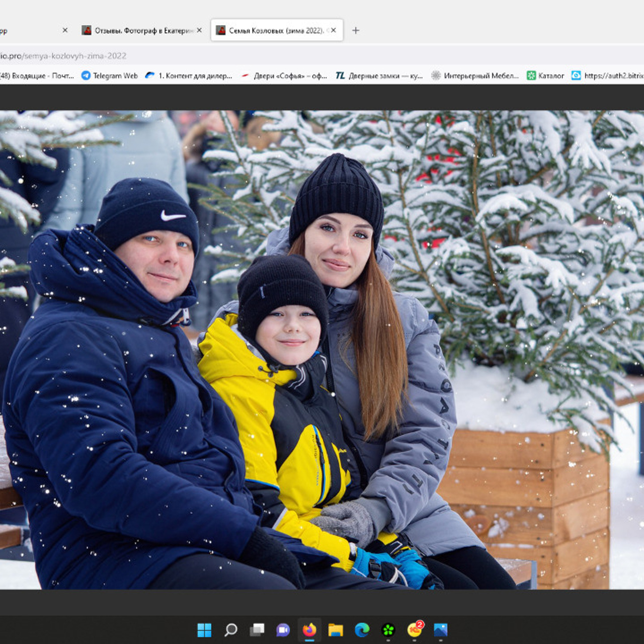Click the Firefox icon in the taskbar

[x=309, y=629]
